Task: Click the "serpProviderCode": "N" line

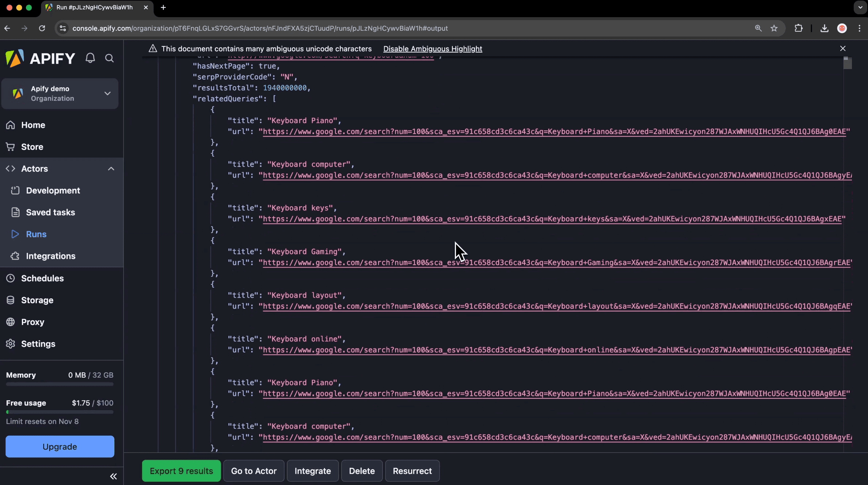Action: coord(245,77)
